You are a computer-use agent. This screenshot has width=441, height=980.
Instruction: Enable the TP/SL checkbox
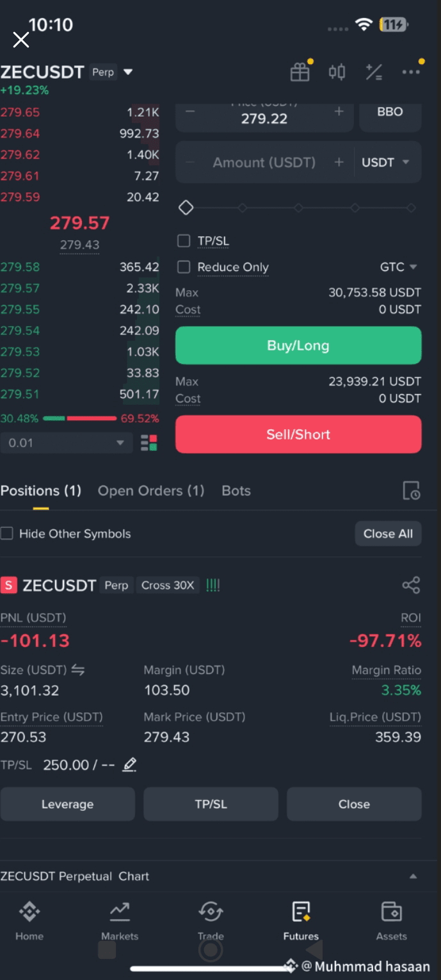184,241
